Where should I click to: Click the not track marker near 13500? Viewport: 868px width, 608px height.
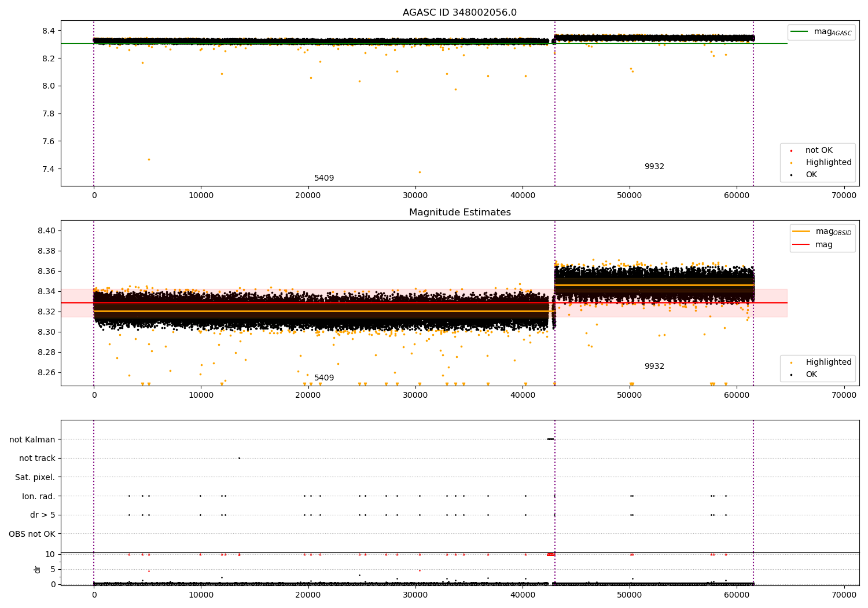(x=239, y=458)
